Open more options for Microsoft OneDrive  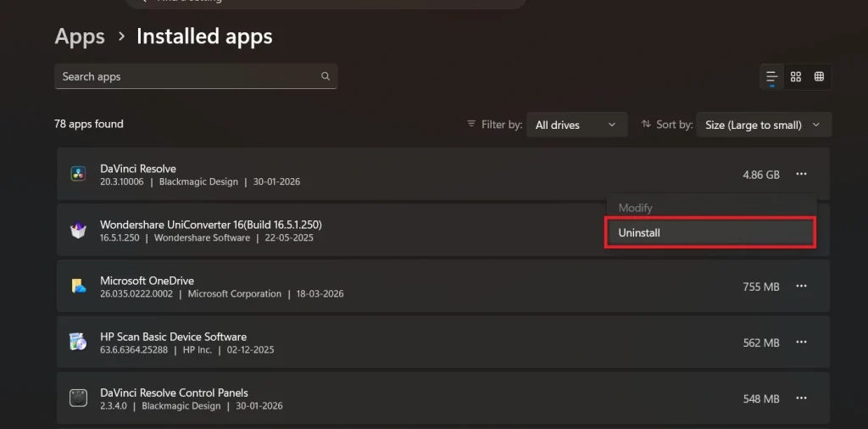[801, 287]
